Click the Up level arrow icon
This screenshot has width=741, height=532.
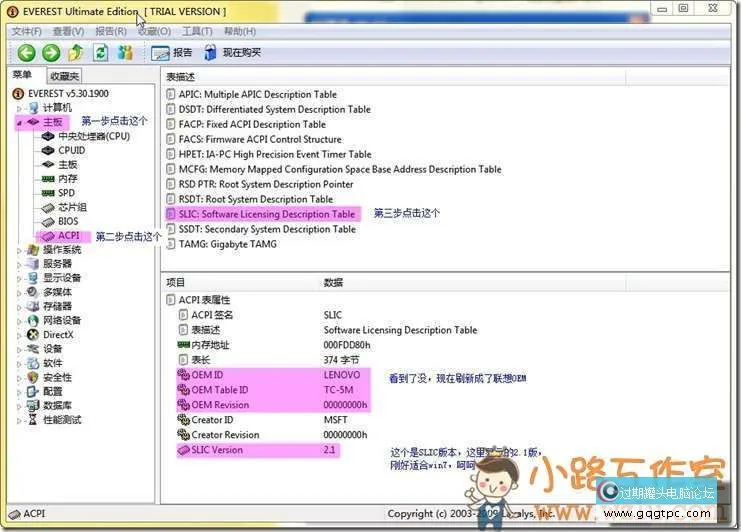pos(76,53)
